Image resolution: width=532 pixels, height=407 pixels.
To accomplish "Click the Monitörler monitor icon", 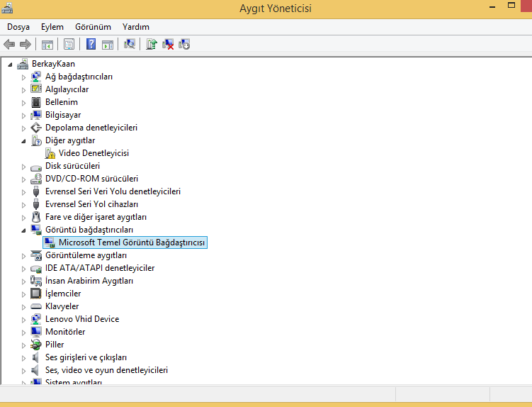I will point(36,332).
